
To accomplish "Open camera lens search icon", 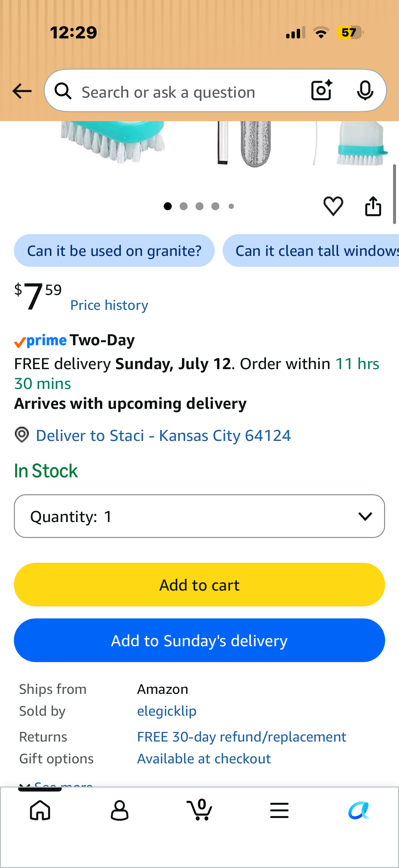I will pyautogui.click(x=322, y=90).
